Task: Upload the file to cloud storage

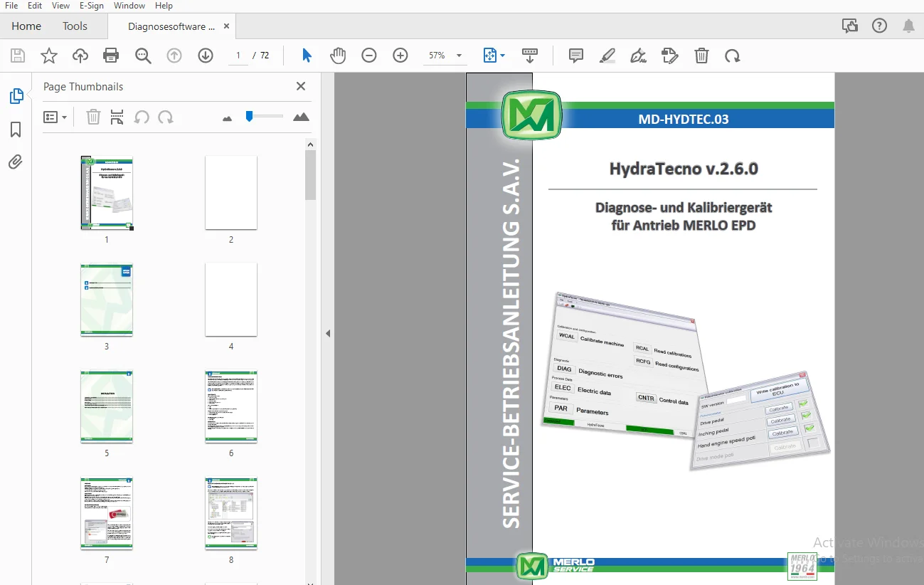Action: point(80,56)
